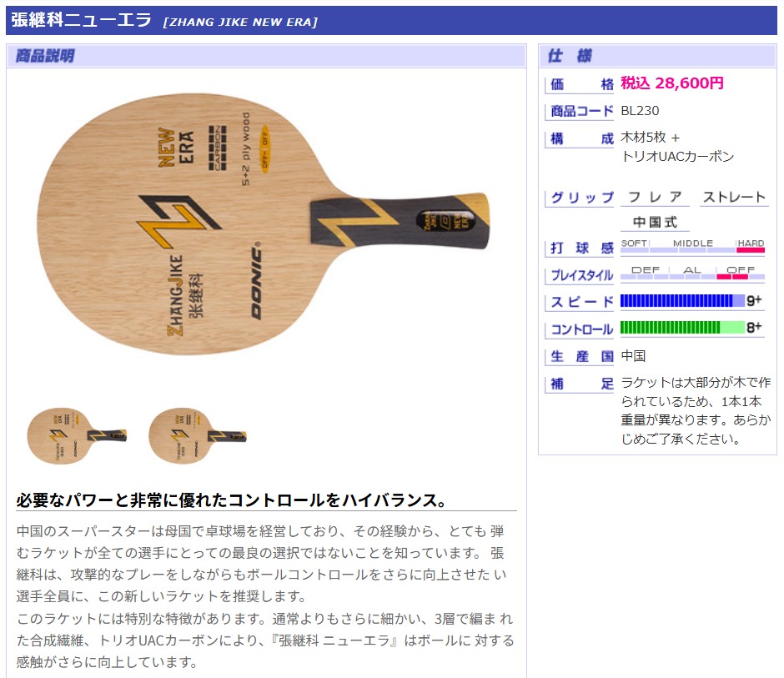784x678 pixels.
Task: Click the first racket thumbnail image
Action: 77,435
